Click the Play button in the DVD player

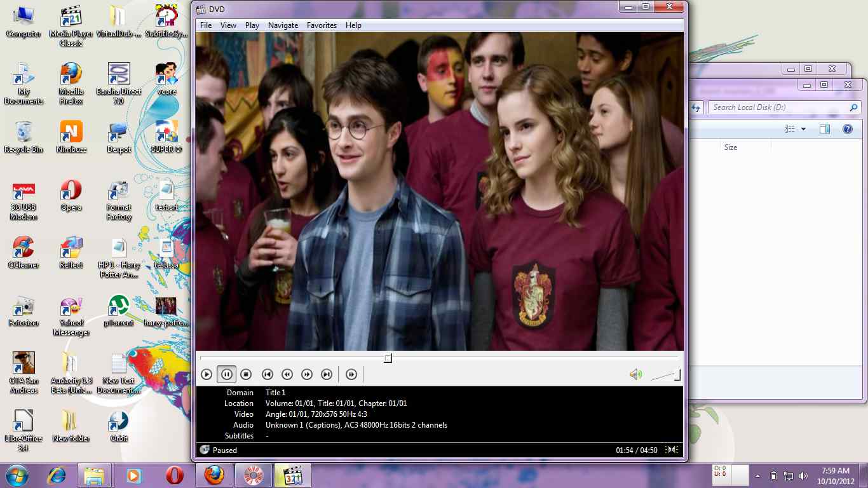pos(207,375)
